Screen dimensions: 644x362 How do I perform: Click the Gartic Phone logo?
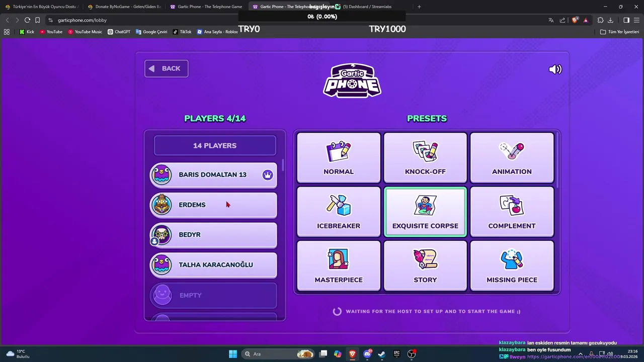click(x=352, y=80)
